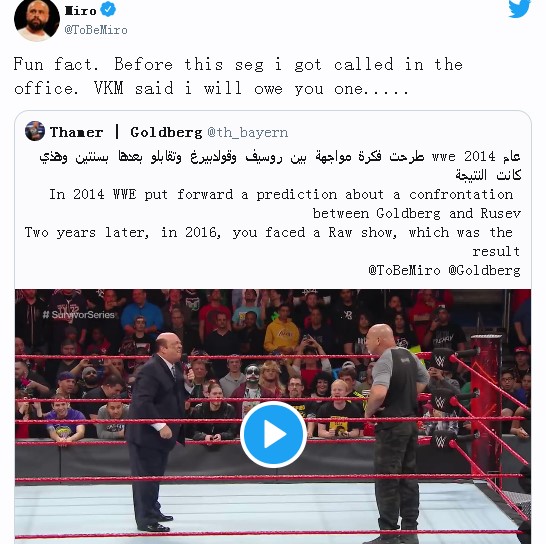Screen dimensions: 546x544
Task: Click the Thamer | Goldberg display name
Action: coord(126,132)
